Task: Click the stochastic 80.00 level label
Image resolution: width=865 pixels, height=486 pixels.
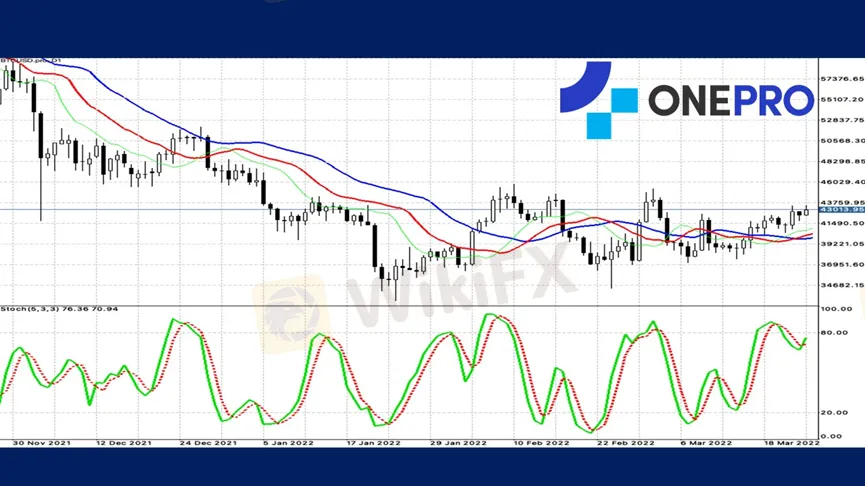Action: pyautogui.click(x=834, y=332)
